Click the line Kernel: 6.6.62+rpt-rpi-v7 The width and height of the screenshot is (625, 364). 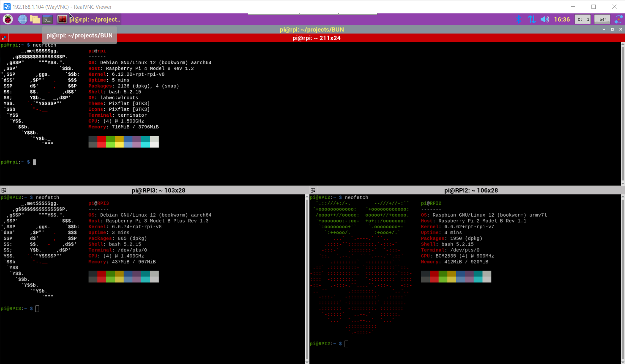pyautogui.click(x=458, y=227)
